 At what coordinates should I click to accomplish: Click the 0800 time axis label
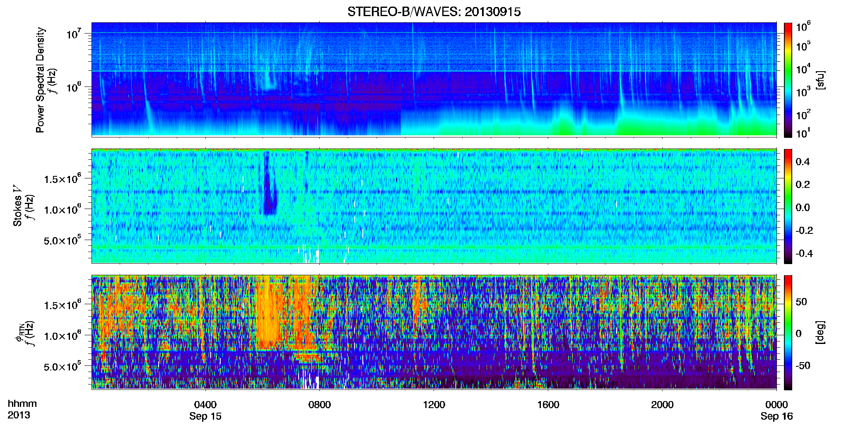point(320,405)
